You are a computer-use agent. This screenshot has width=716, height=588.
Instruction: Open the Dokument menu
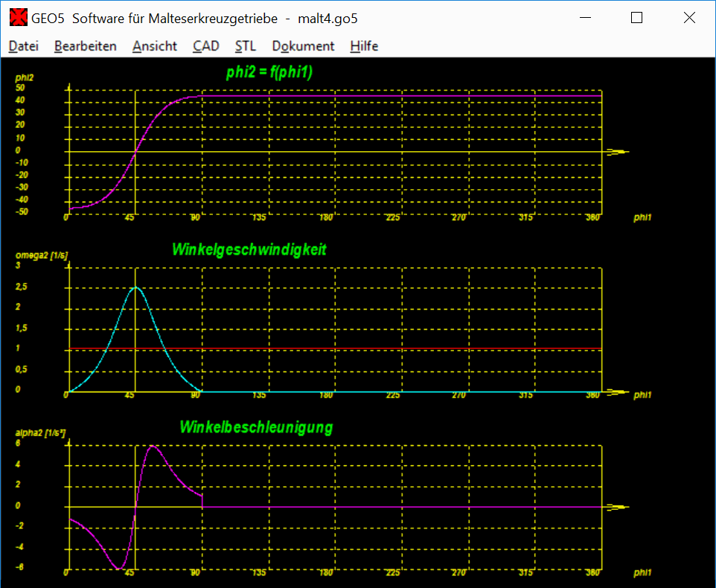point(303,46)
